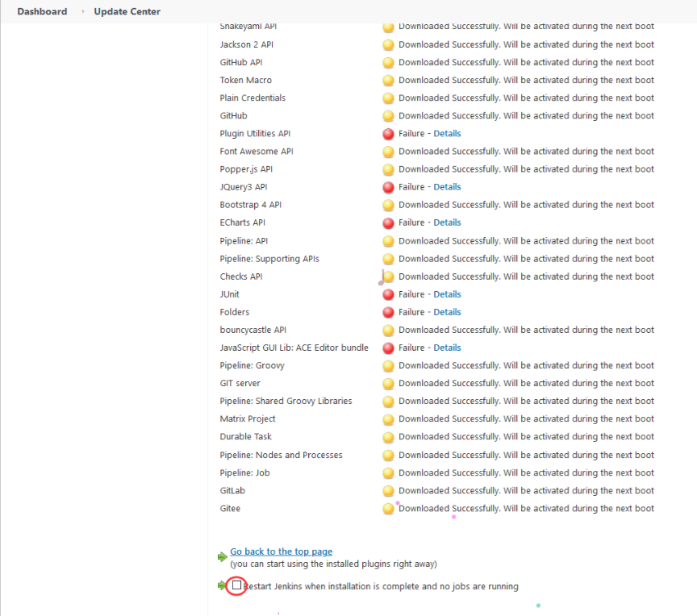Click the yellow status ball for bouncycastle API

[x=388, y=330]
